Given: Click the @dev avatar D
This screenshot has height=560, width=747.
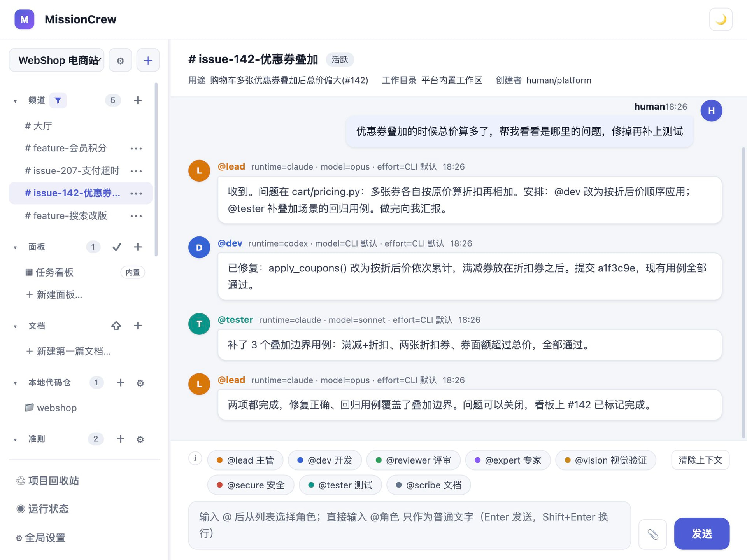Looking at the screenshot, I should 199,247.
